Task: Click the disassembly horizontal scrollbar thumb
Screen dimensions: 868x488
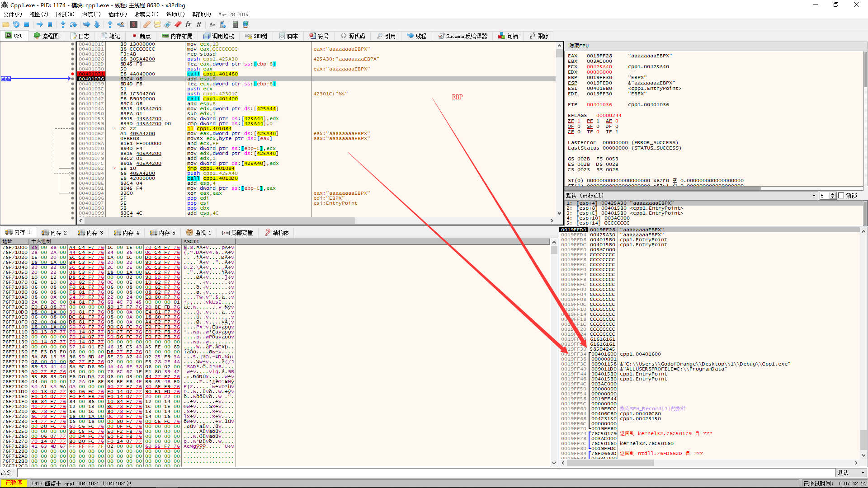Action: coord(219,221)
